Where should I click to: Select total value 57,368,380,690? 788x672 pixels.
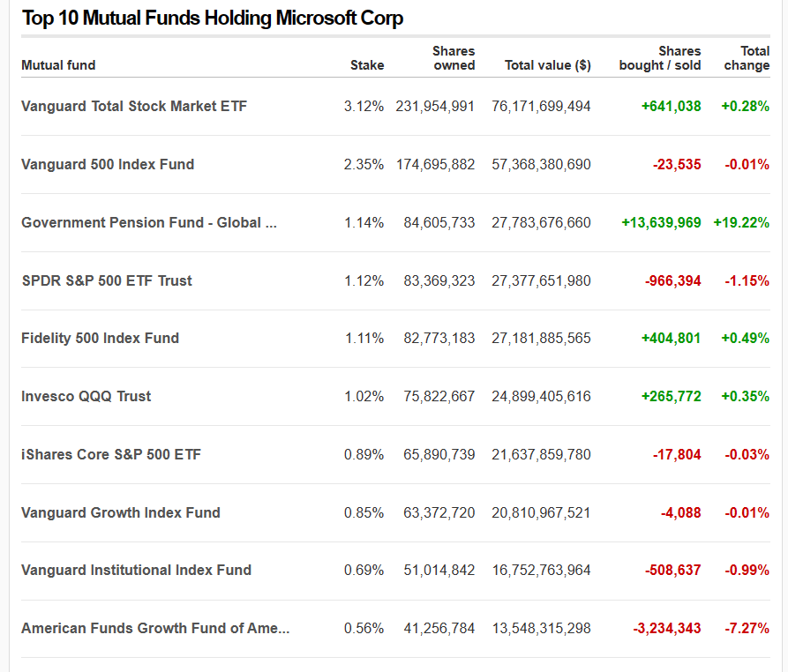(x=541, y=165)
